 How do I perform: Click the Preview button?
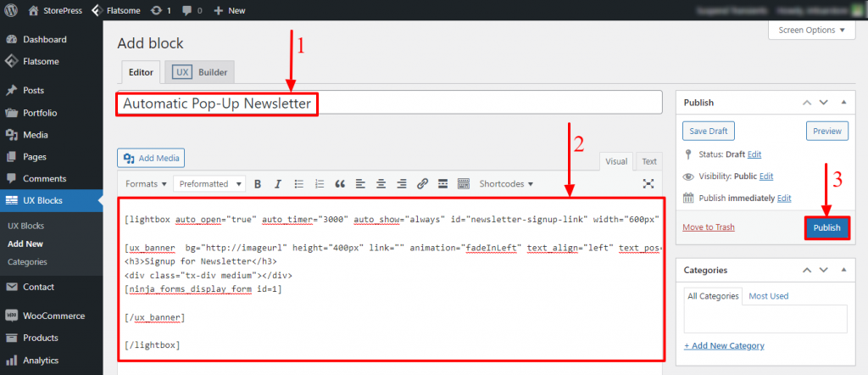(x=827, y=132)
